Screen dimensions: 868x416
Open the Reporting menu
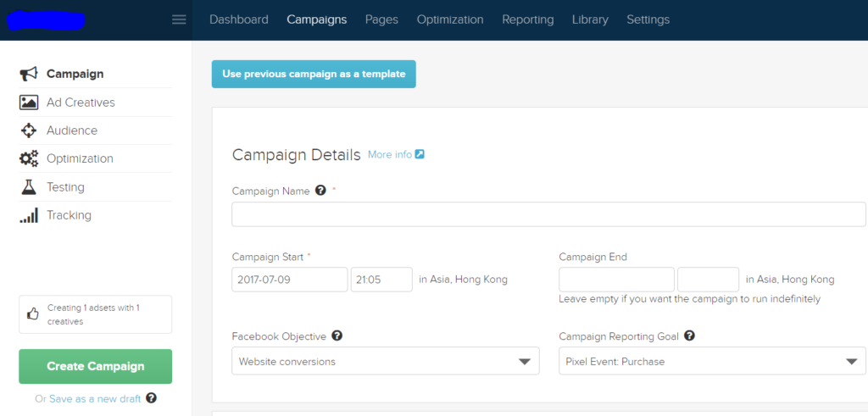pos(527,20)
